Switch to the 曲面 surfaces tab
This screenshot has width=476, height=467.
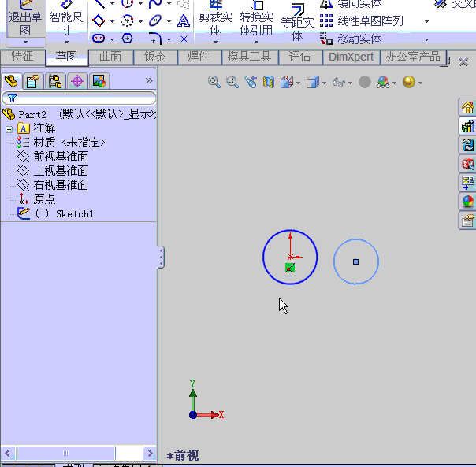(x=110, y=57)
